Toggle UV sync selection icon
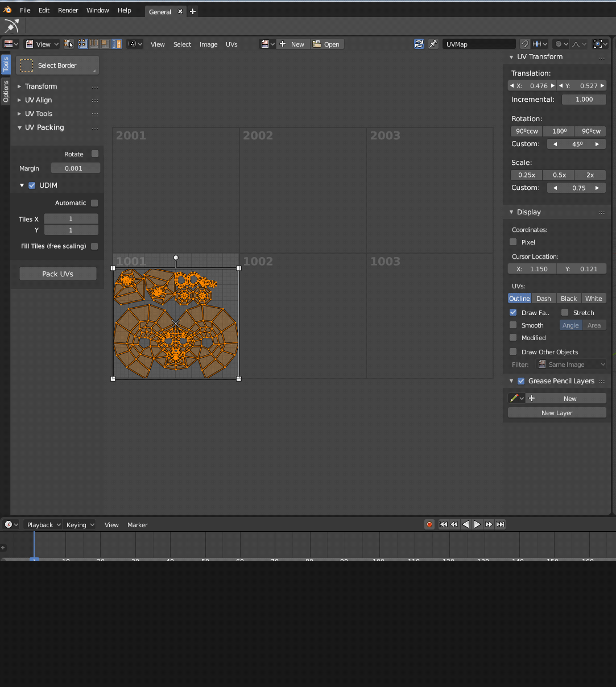This screenshot has height=687, width=616. (69, 44)
